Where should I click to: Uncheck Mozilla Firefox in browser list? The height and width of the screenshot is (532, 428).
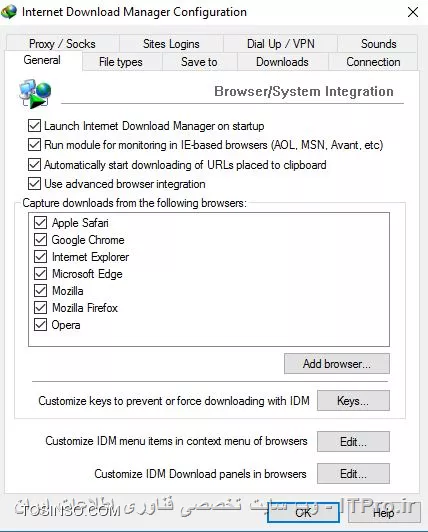pyautogui.click(x=40, y=308)
